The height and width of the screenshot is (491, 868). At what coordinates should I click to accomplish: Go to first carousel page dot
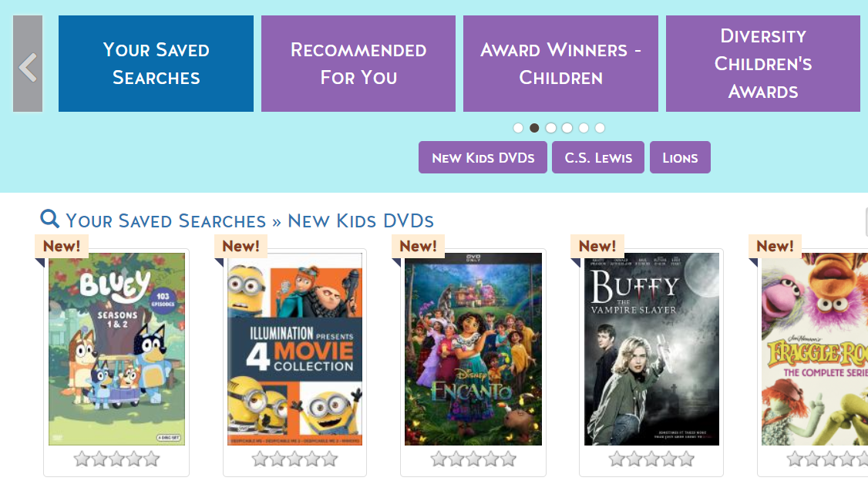point(518,128)
